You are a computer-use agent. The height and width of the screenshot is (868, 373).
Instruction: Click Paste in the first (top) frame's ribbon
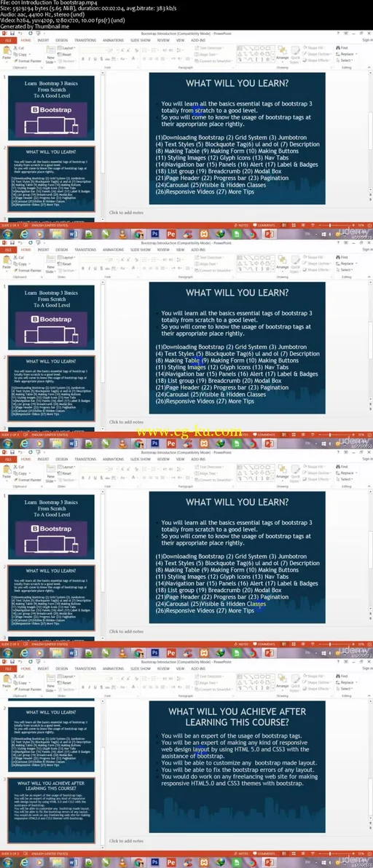click(x=6, y=54)
